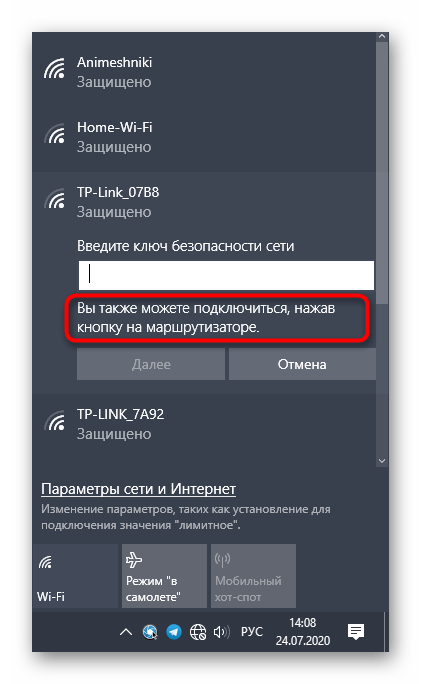Click the scrollbar up arrow
This screenshot has height=684, width=421.
382,37
